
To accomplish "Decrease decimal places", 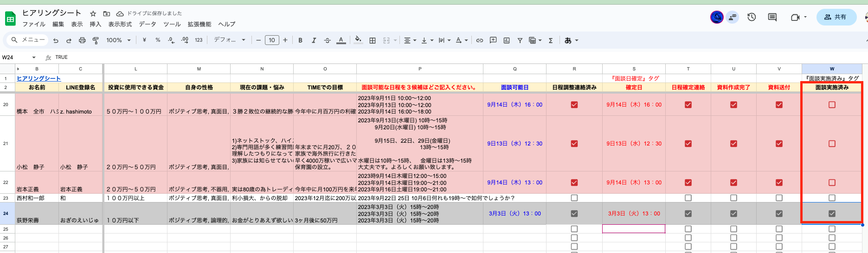I will point(171,40).
